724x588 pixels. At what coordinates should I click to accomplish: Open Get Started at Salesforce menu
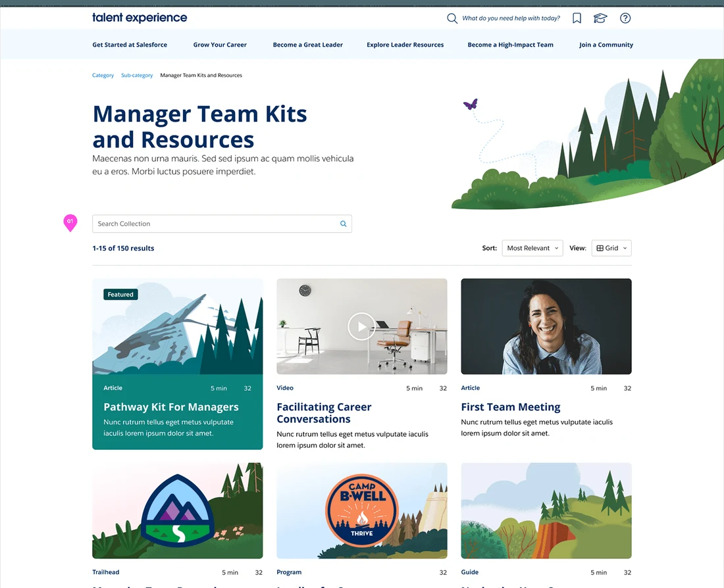pos(130,45)
